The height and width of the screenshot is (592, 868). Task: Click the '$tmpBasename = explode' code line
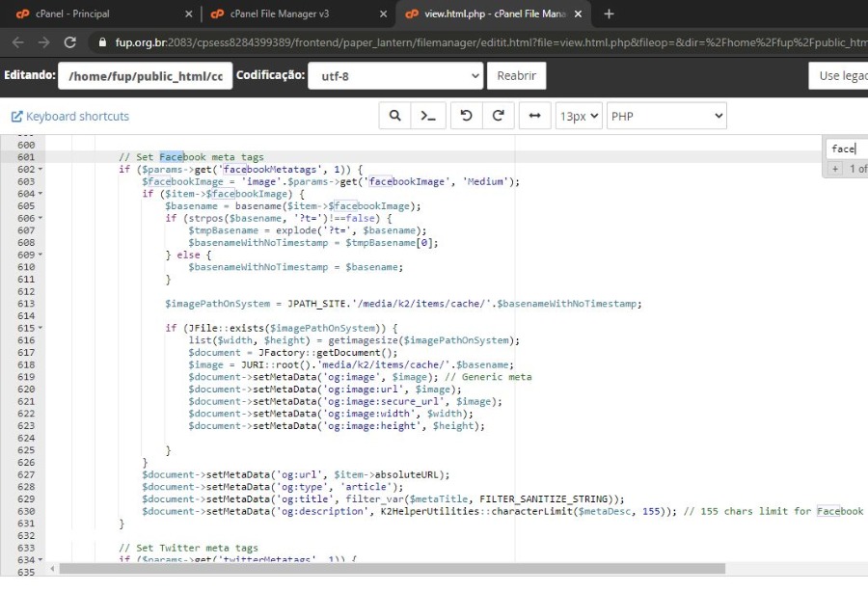308,230
